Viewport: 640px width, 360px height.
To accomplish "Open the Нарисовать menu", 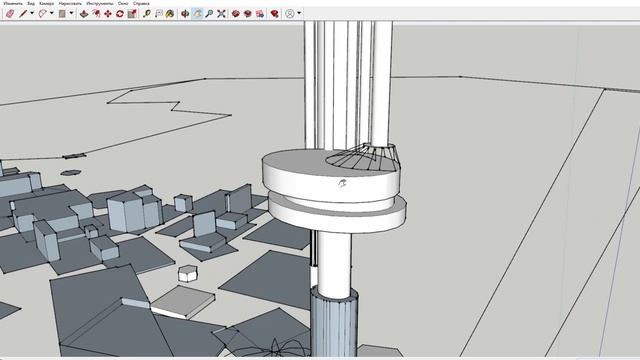I will pos(70,3).
